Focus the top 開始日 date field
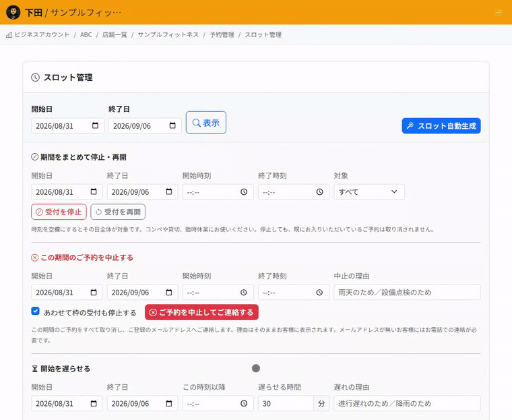Image resolution: width=512 pixels, height=420 pixels. click(x=67, y=126)
